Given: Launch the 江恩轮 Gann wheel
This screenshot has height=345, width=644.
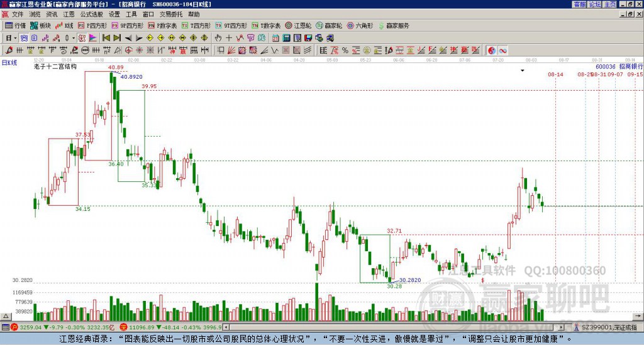Looking at the screenshot, I should coord(298,25).
